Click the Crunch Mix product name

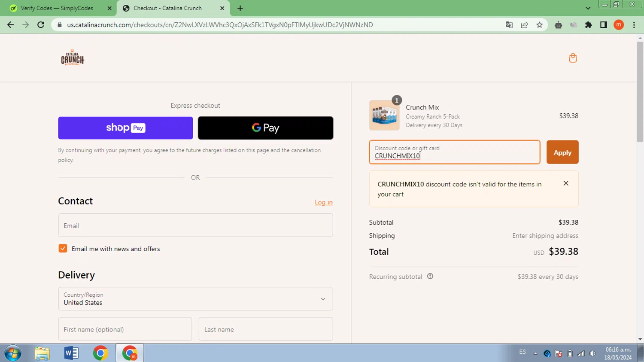coord(422,107)
